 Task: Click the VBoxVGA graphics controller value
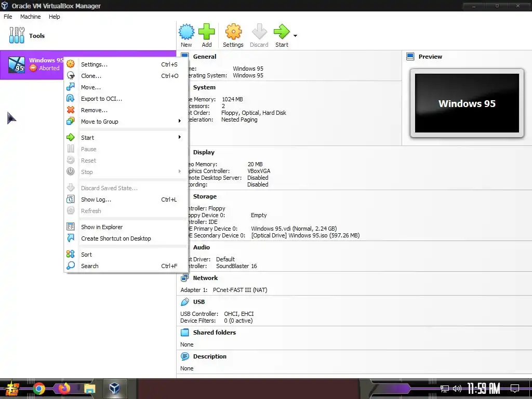[259, 171]
